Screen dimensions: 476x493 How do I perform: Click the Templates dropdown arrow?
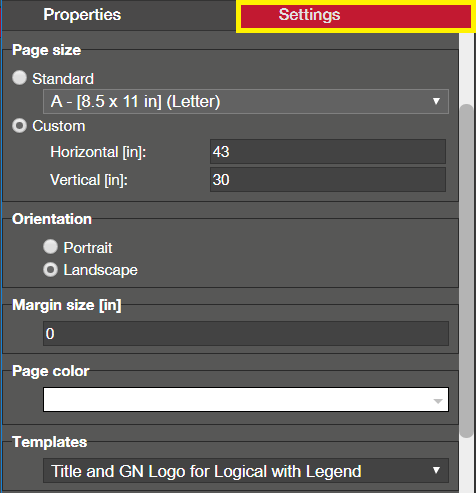pyautogui.click(x=436, y=470)
